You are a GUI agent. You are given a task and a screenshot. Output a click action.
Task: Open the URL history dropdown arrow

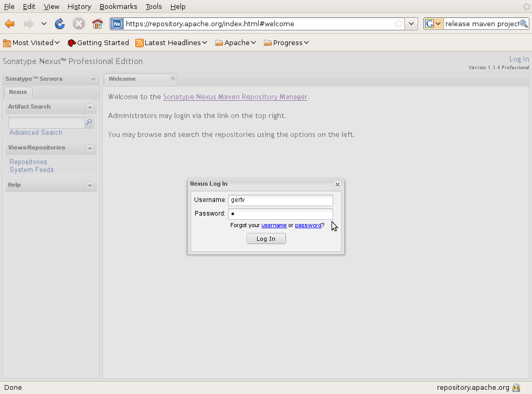(411, 24)
